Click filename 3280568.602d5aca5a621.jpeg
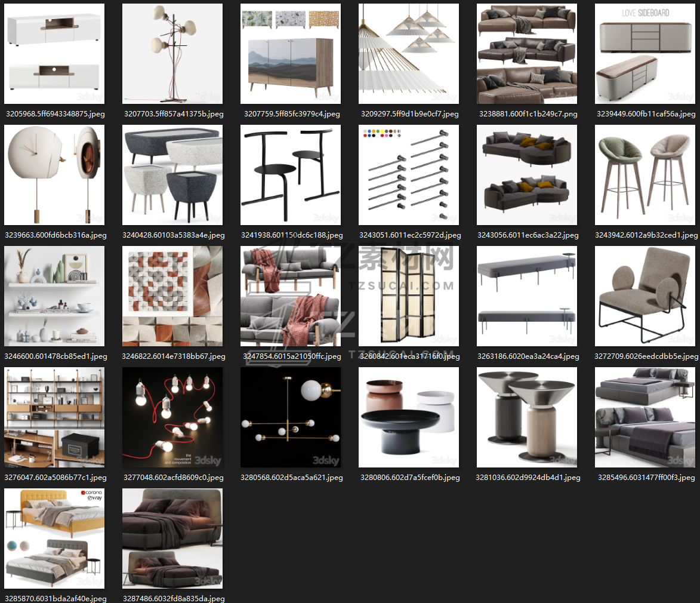Image resolution: width=700 pixels, height=603 pixels. tap(292, 478)
